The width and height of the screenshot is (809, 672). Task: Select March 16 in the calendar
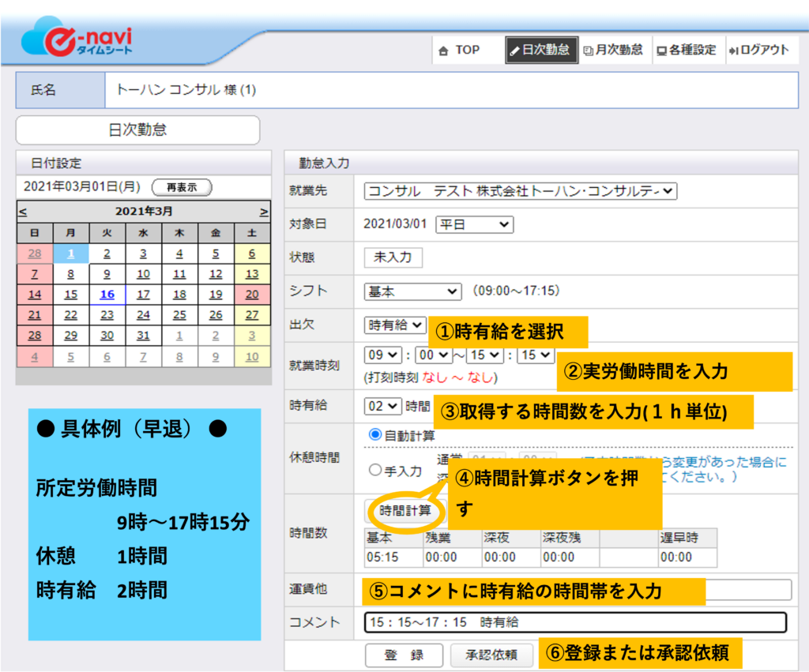(107, 295)
